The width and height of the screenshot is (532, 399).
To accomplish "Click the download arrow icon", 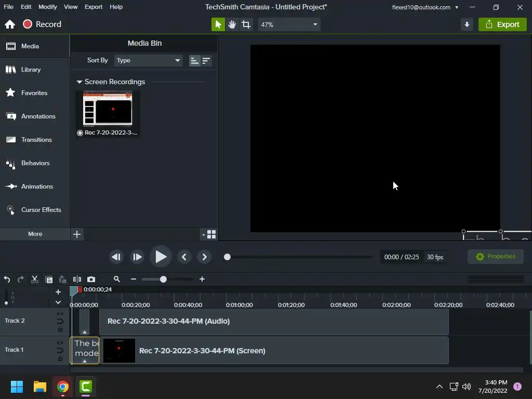I will click(467, 24).
